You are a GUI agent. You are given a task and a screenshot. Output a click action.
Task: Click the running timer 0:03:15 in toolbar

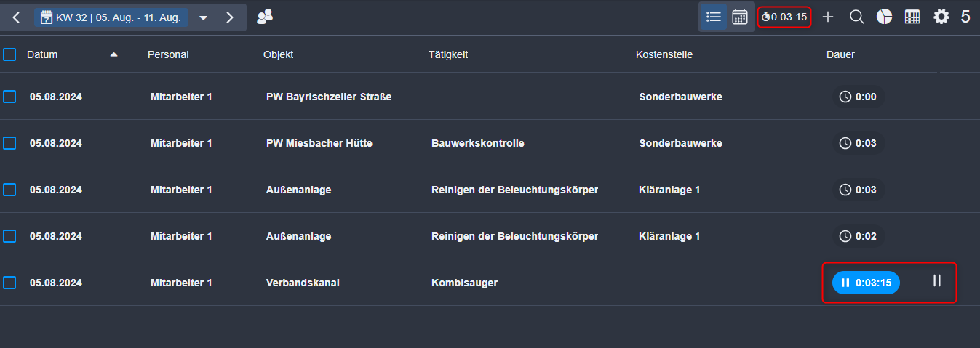[784, 17]
